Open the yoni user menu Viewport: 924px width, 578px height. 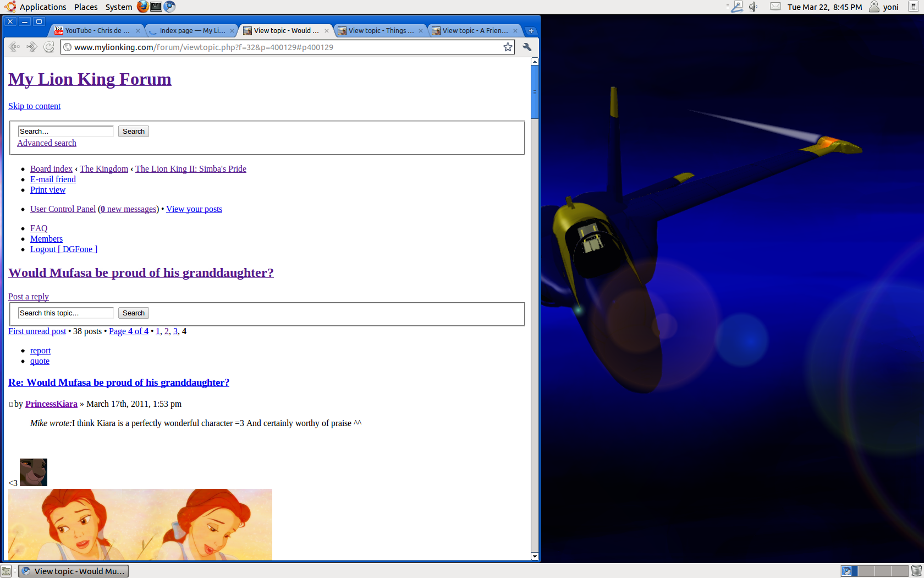click(884, 7)
